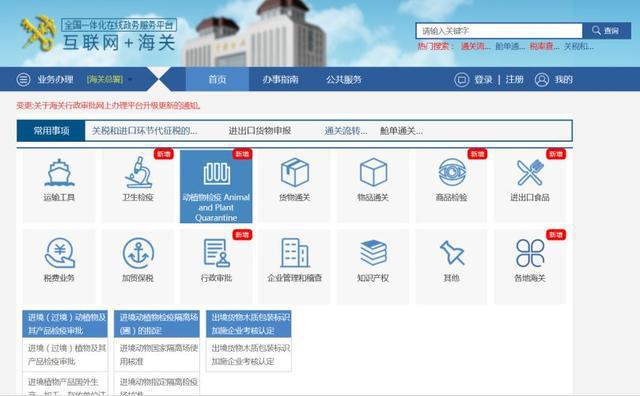
Task: Select the 税费业务 yen hand icon
Action: click(60, 253)
